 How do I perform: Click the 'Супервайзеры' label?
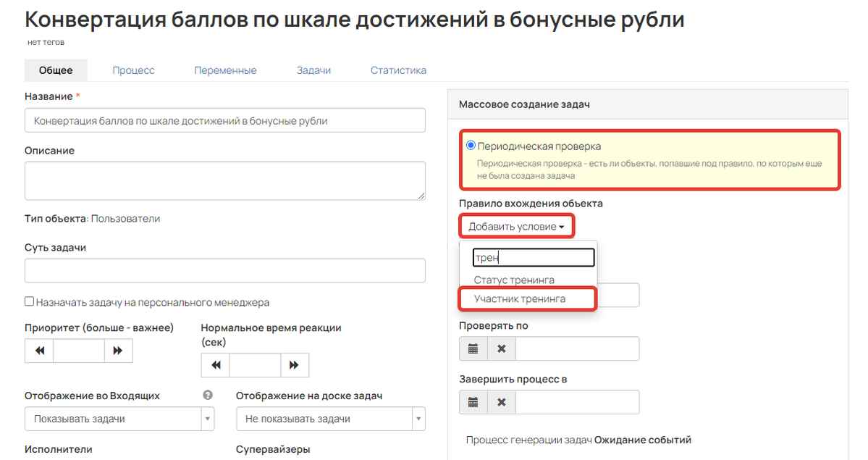(273, 449)
